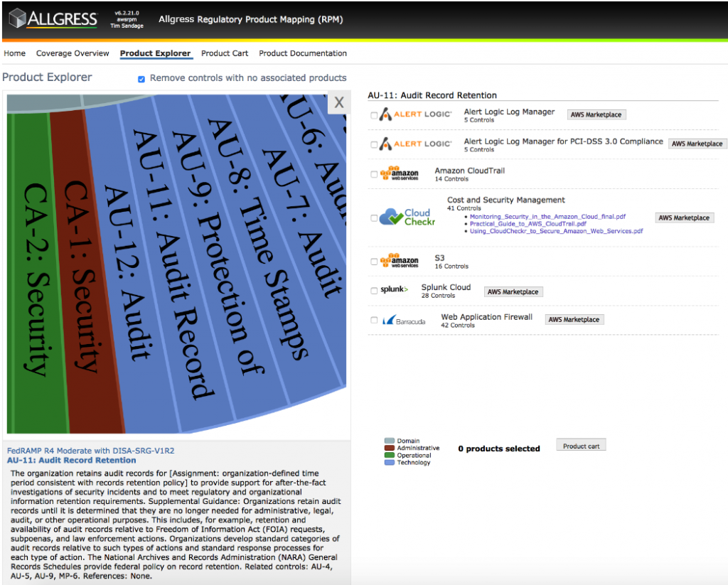The width and height of the screenshot is (728, 585).
Task: Click Alert Logic logo for Log Manager
Action: pyautogui.click(x=415, y=114)
